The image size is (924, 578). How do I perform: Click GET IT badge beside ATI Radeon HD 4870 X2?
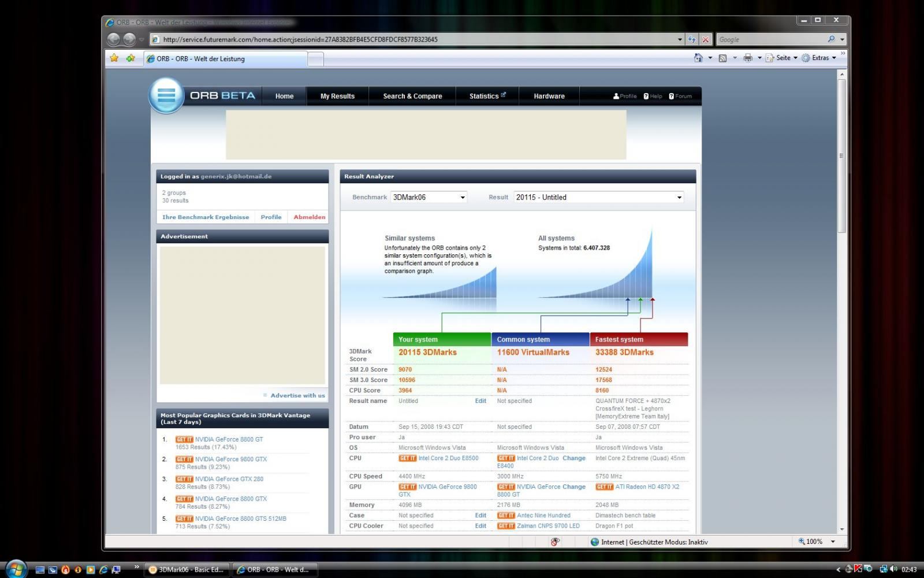pyautogui.click(x=605, y=487)
